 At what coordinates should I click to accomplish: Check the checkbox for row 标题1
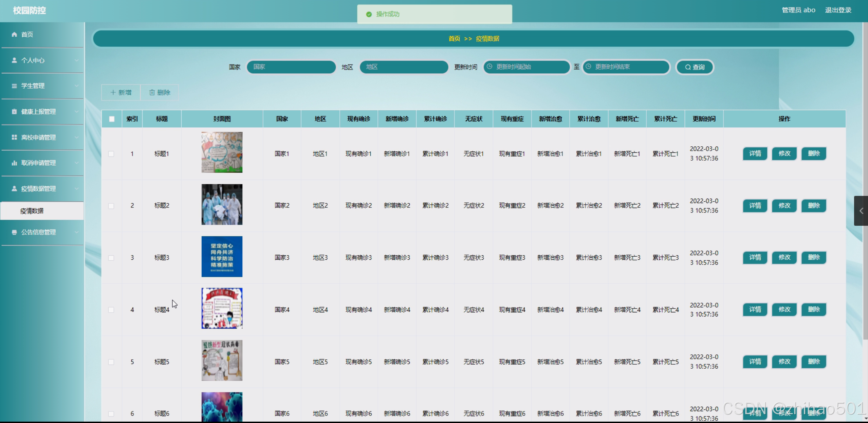tap(111, 154)
